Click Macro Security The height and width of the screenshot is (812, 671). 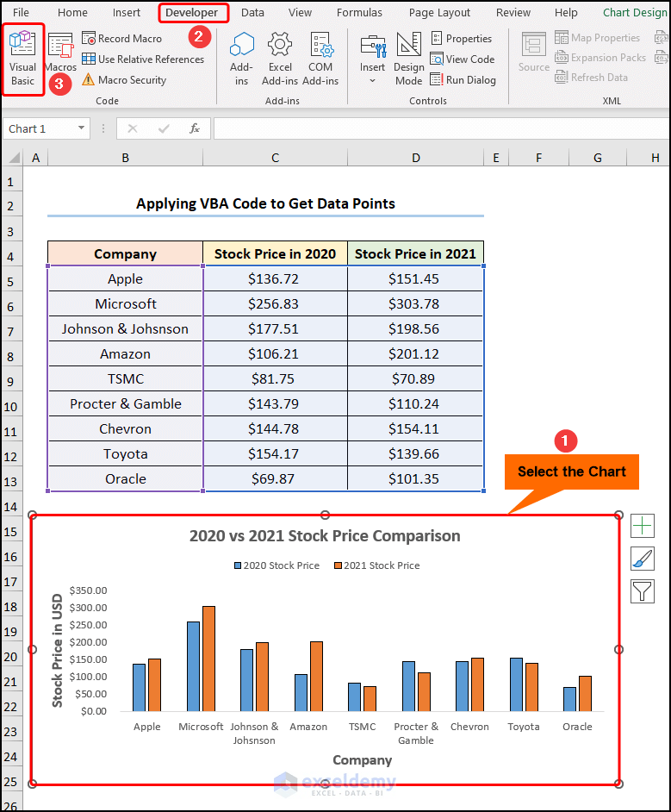(124, 80)
